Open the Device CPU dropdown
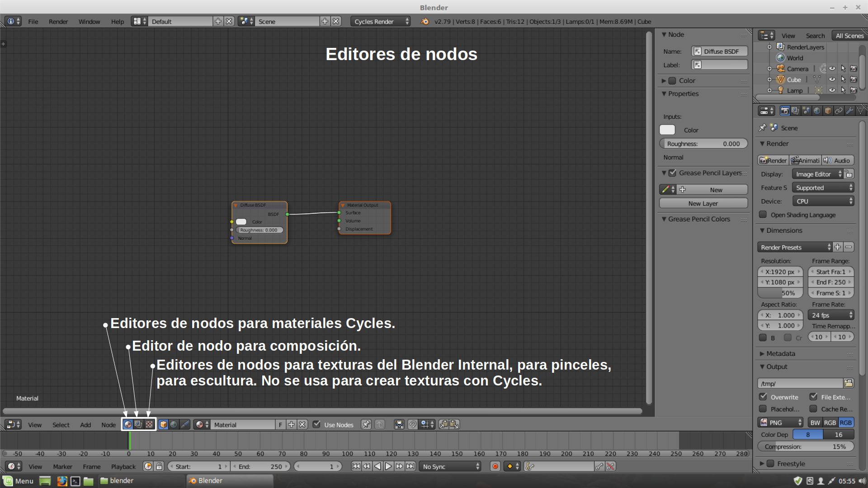The width and height of the screenshot is (868, 488). 823,201
